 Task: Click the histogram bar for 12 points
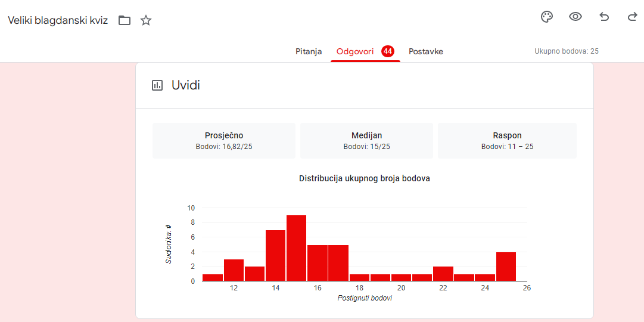click(234, 270)
